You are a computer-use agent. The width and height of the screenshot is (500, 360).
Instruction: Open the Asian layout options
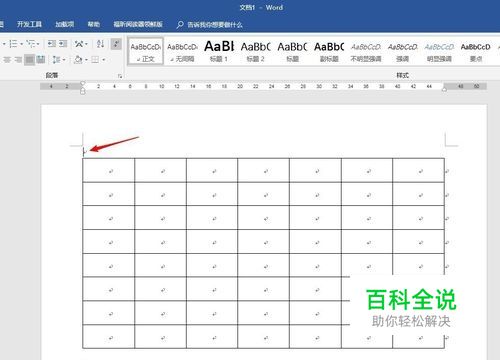79,44
